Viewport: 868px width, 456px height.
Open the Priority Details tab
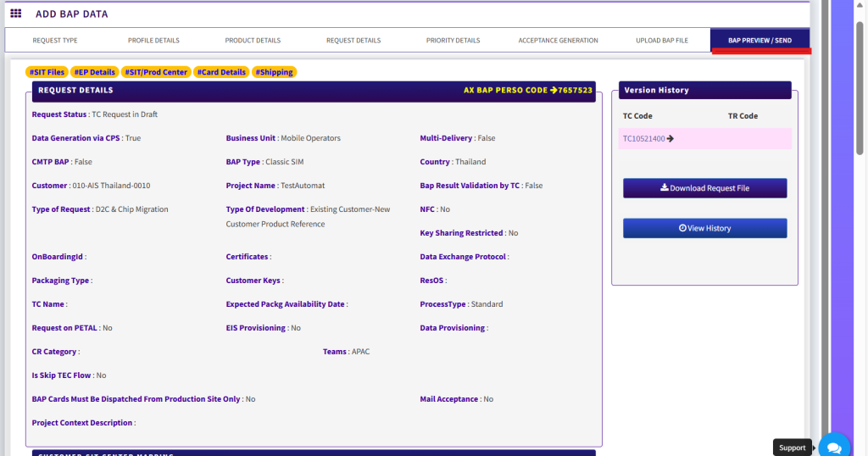pos(453,41)
